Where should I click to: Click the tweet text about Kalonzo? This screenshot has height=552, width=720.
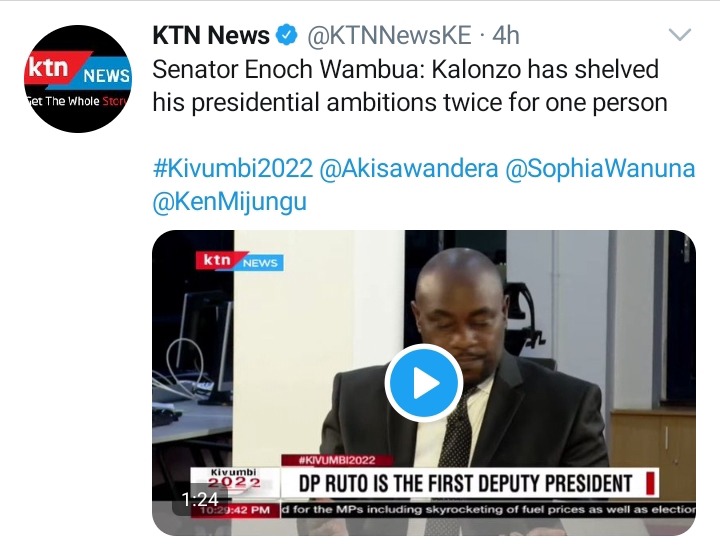pos(410,86)
